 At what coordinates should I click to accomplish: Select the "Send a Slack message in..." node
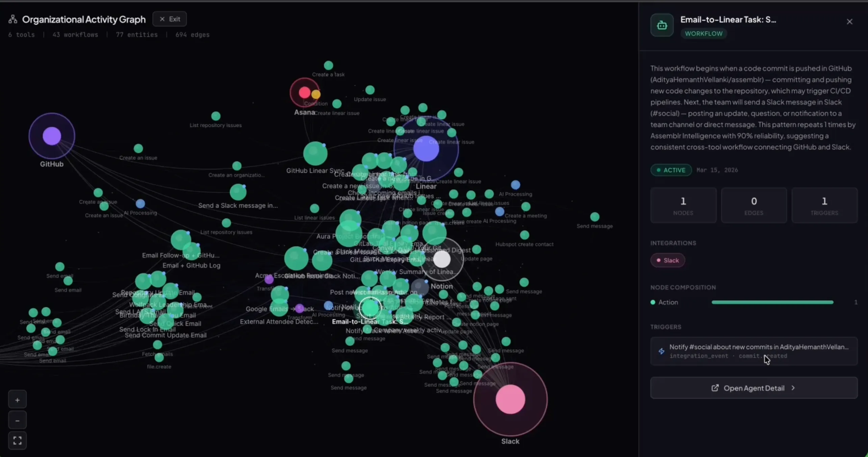pos(238,192)
